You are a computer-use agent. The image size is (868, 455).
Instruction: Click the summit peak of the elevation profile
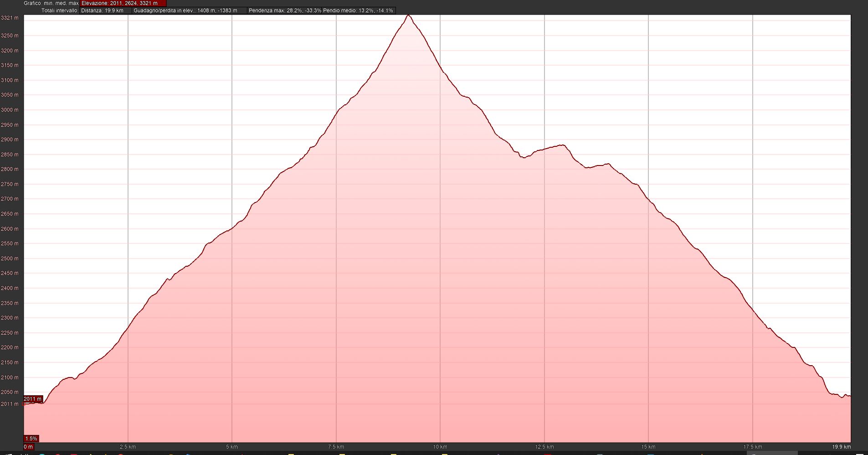click(x=408, y=16)
